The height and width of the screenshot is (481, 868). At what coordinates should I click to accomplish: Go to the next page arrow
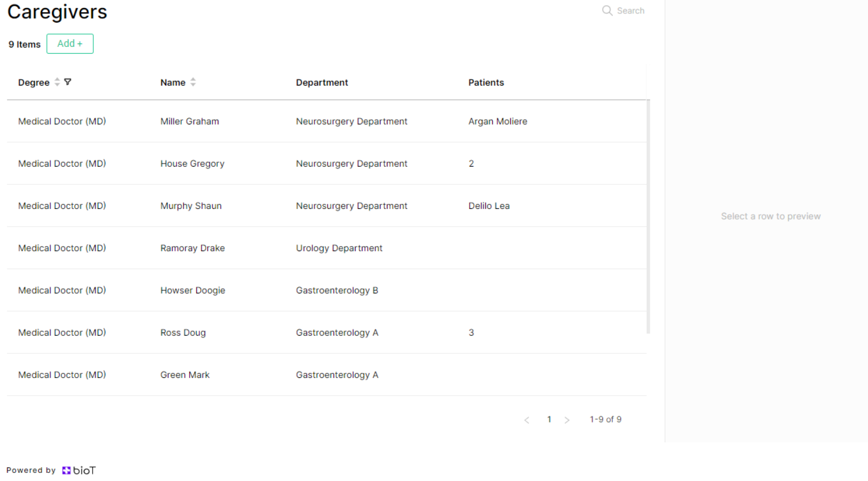[x=567, y=420]
